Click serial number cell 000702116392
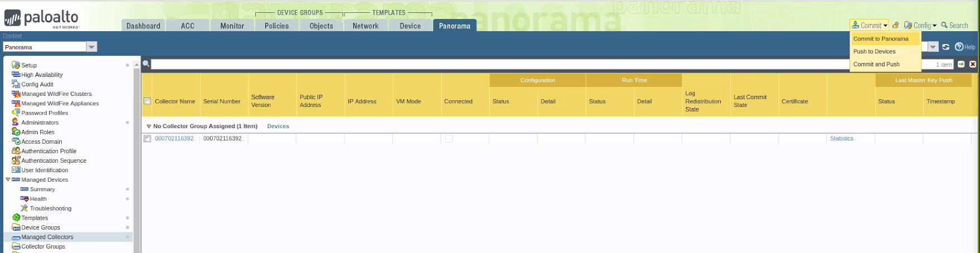 click(x=222, y=138)
